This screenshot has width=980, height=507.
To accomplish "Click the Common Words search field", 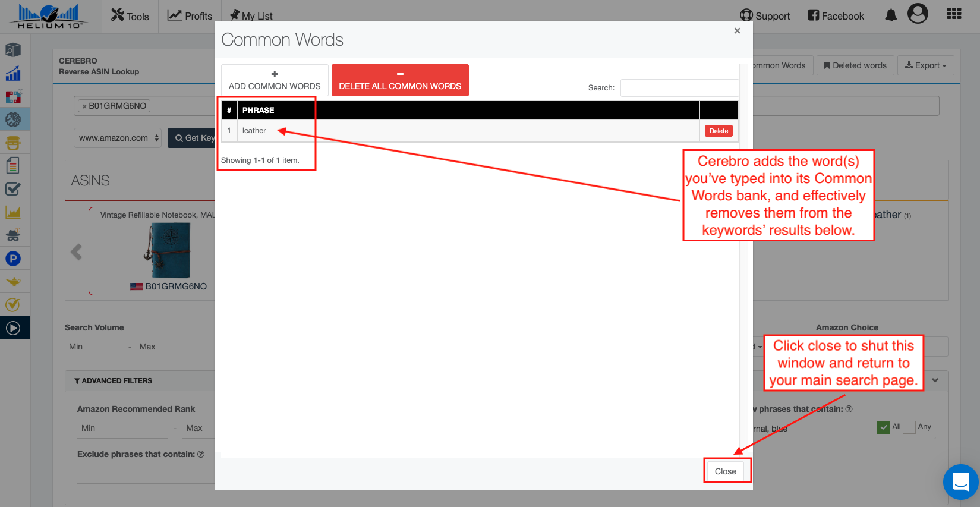I will (679, 88).
